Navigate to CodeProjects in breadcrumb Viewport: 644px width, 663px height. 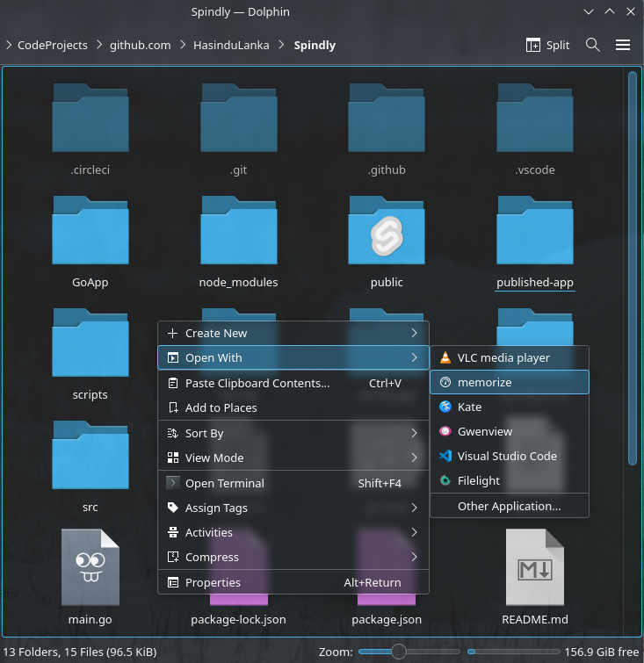tap(53, 45)
